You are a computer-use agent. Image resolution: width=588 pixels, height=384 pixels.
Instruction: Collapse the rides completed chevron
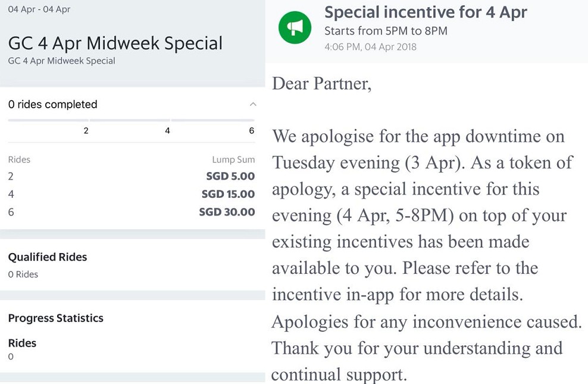point(253,104)
